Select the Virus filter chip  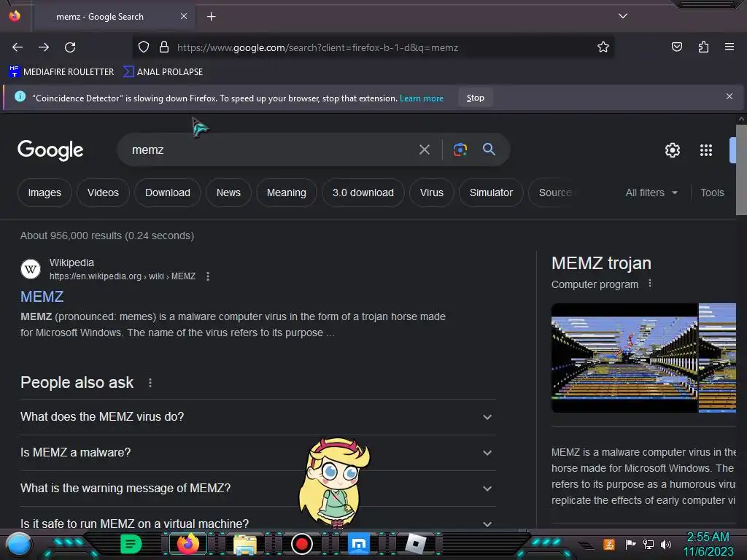tap(432, 192)
